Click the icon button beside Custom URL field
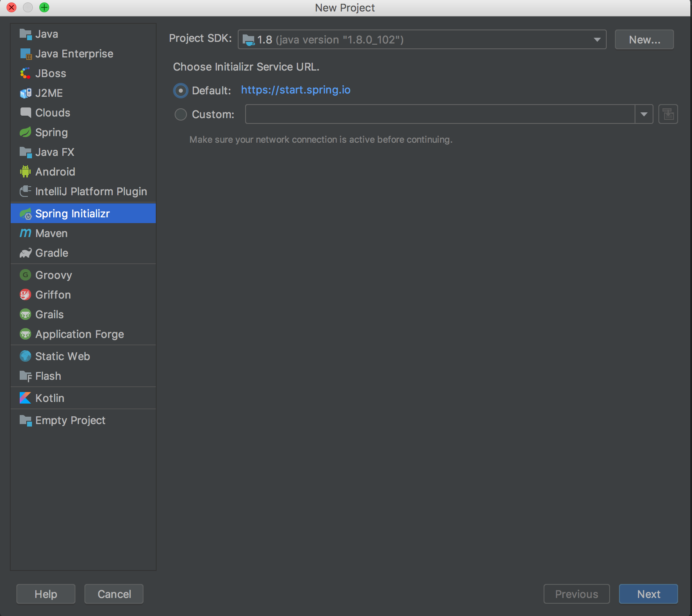Viewport: 692px width, 616px height. pos(668,114)
